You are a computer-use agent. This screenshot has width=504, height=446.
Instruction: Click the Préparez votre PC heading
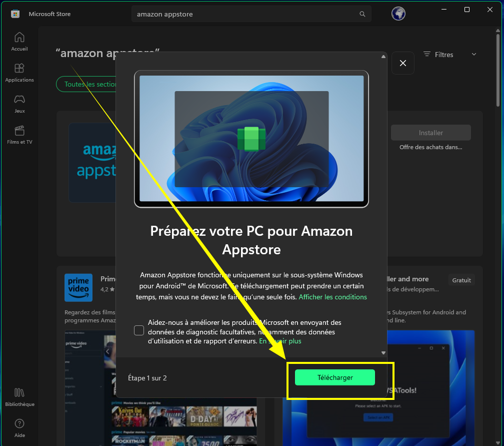point(251,240)
